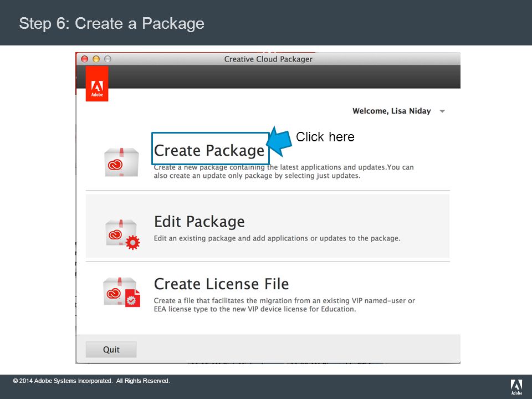Click the 2014 Adobe Systems copyright text
The width and height of the screenshot is (532, 399).
(91, 381)
